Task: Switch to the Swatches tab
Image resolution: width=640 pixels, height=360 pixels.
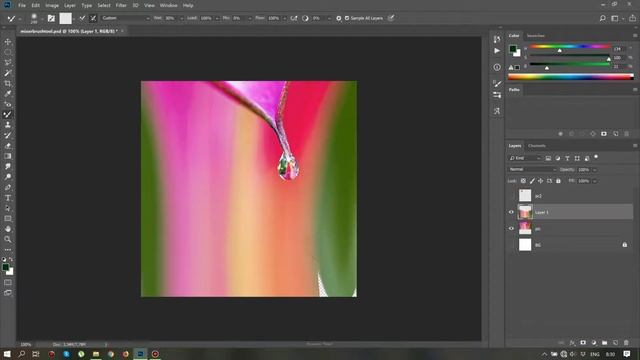Action: pos(536,36)
